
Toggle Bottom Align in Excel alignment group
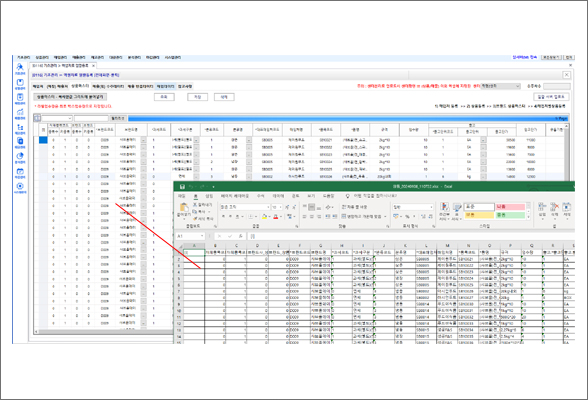coord(319,207)
